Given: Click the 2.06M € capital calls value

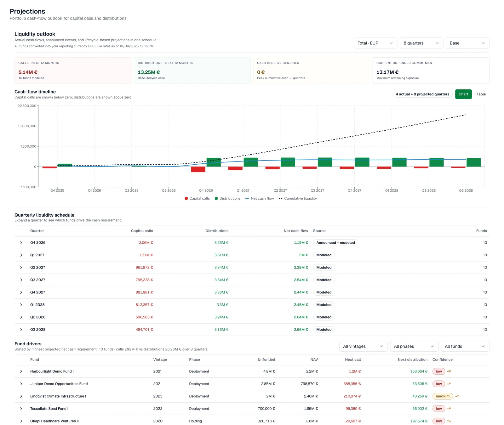Looking at the screenshot, I should [146, 243].
